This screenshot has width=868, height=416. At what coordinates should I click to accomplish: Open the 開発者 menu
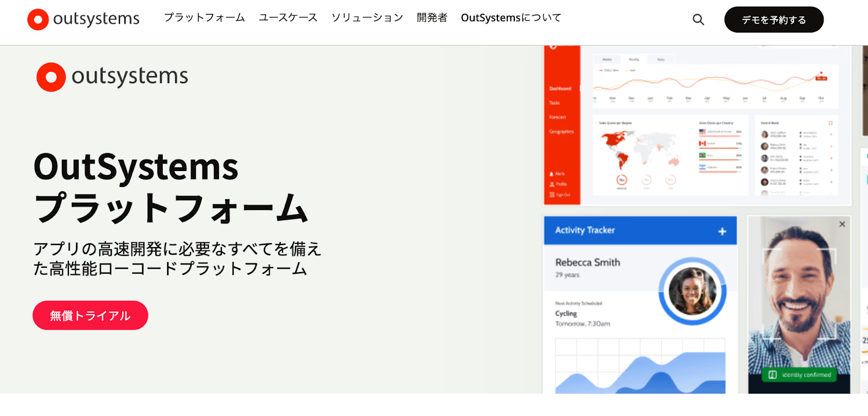coord(432,17)
